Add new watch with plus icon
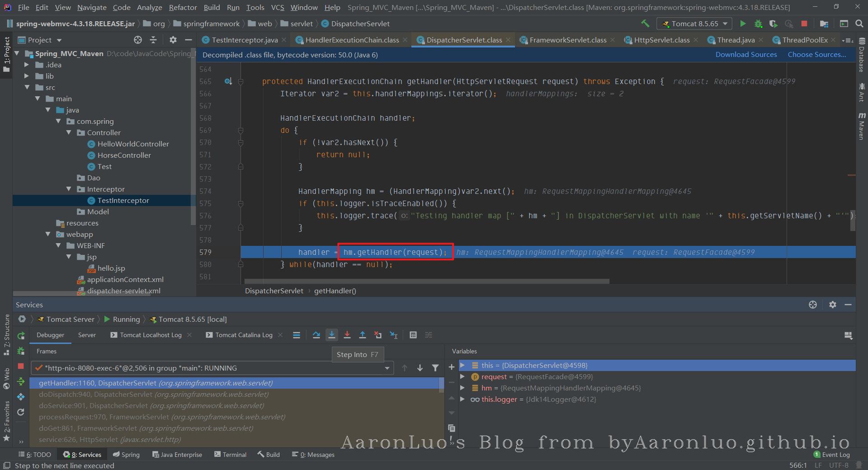 [x=451, y=367]
